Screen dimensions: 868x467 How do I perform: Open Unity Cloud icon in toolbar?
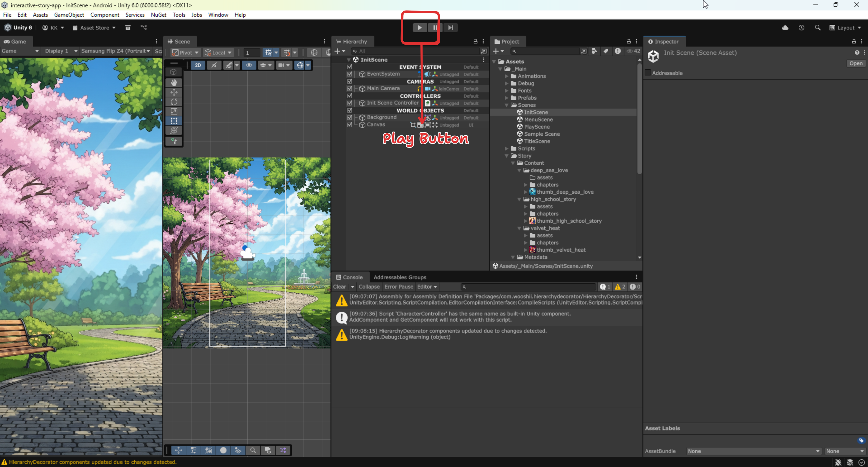[785, 28]
